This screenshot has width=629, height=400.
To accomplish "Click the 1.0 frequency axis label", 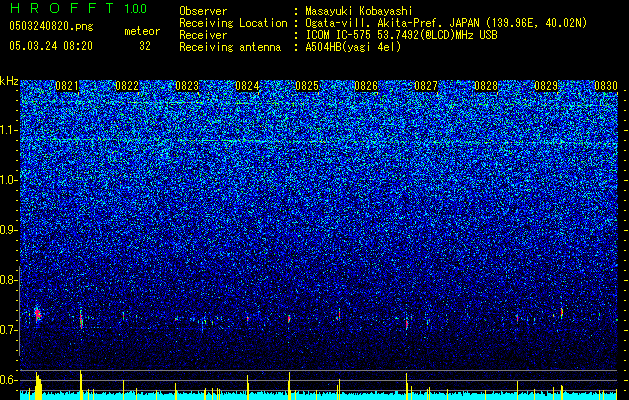I will coord(7,180).
